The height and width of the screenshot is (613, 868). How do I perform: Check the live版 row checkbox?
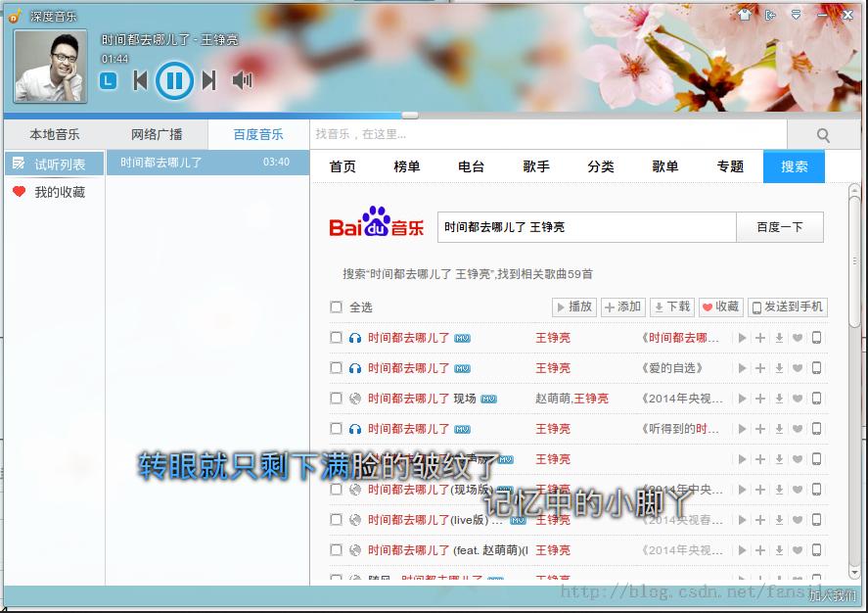(x=336, y=519)
